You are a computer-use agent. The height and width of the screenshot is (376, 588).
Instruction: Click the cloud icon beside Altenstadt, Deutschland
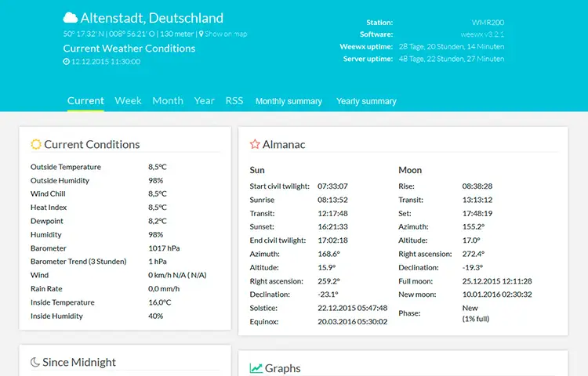[71, 17]
